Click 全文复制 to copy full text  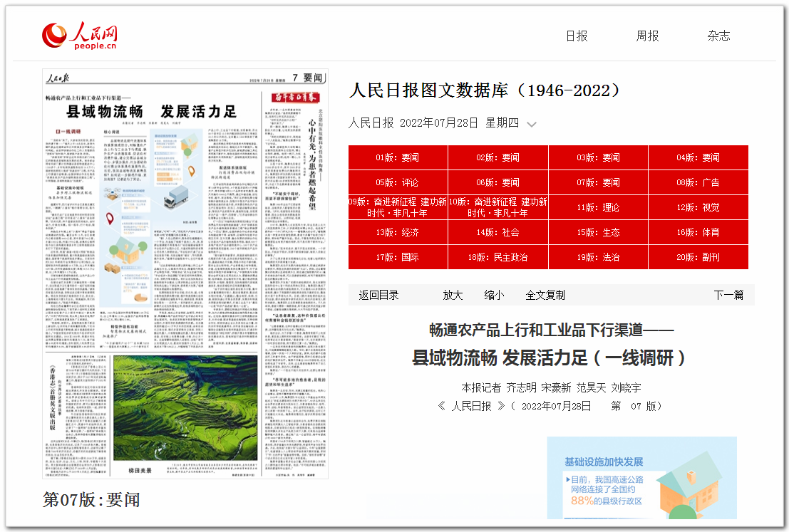point(545,295)
